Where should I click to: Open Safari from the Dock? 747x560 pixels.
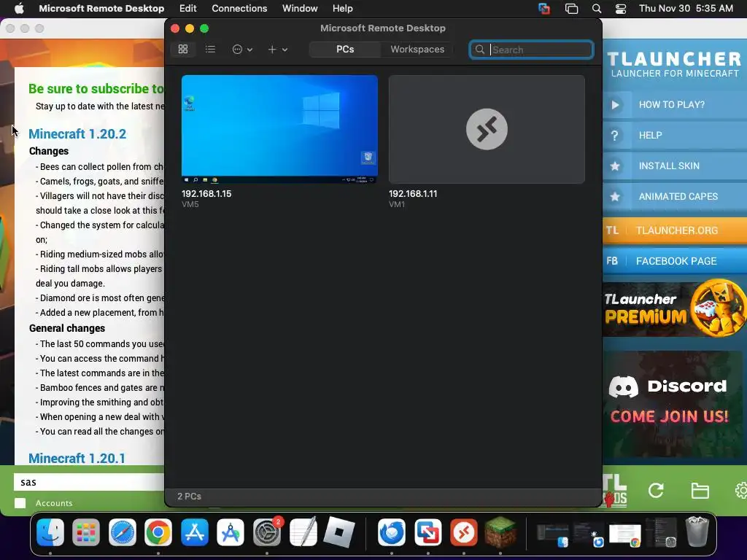123,532
